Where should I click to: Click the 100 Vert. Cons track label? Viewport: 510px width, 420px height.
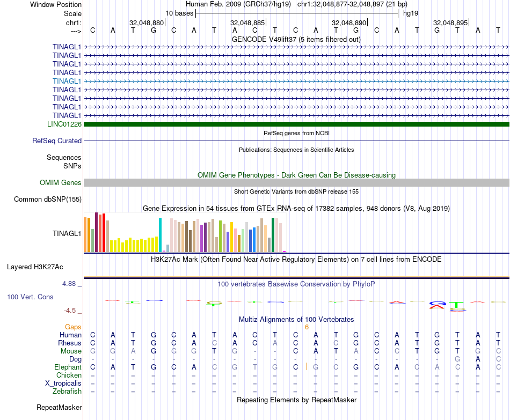click(x=30, y=297)
